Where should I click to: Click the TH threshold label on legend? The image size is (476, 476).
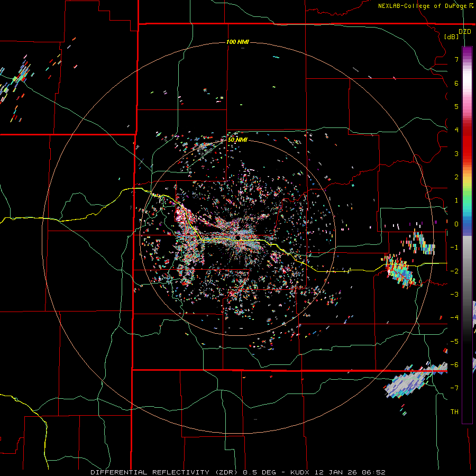tap(454, 412)
